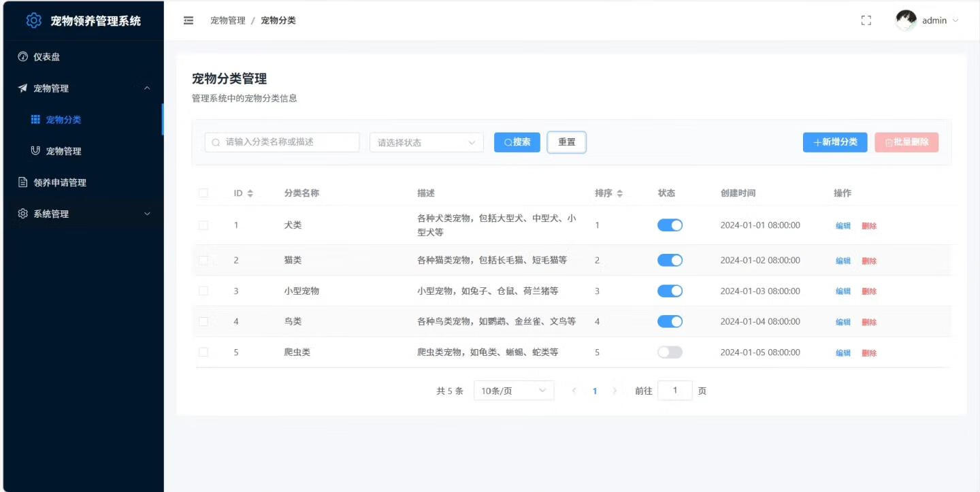980x492 pixels.
Task: Open the 请选择状态 status dropdown
Action: 425,142
